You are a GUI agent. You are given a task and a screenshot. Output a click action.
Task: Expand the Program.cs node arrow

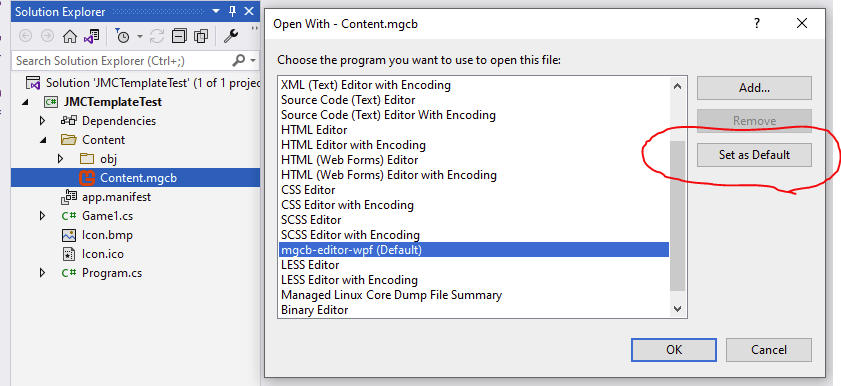pos(43,273)
